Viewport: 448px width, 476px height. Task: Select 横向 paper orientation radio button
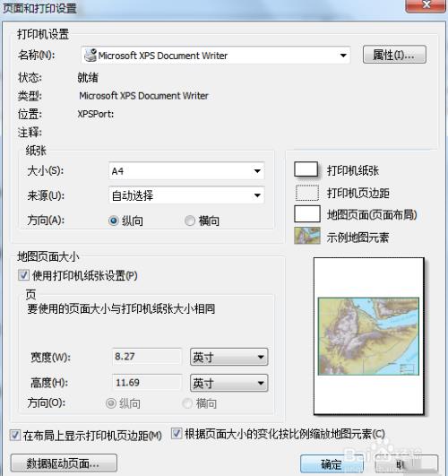coord(190,221)
